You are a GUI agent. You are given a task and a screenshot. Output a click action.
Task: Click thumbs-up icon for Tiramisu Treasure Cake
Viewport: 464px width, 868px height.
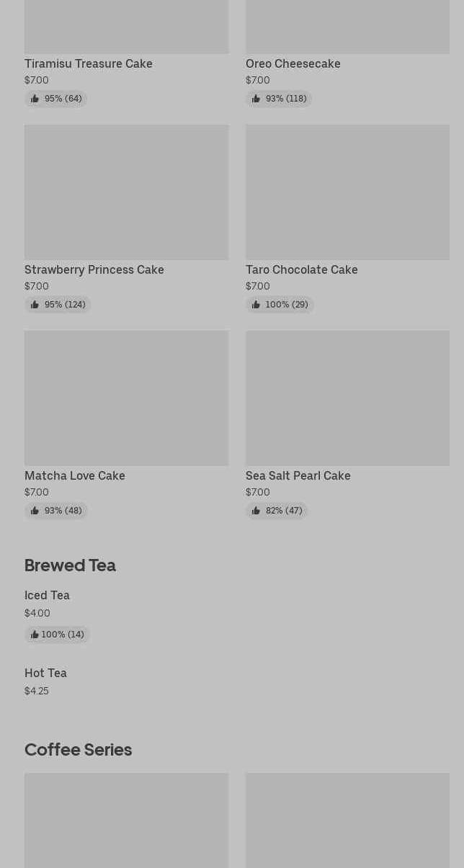35,99
